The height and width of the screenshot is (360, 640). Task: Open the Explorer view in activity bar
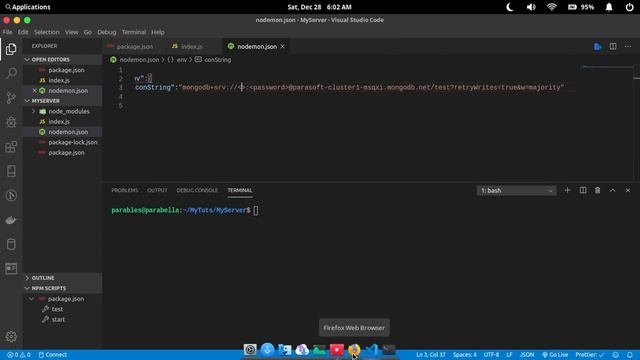tap(11, 49)
